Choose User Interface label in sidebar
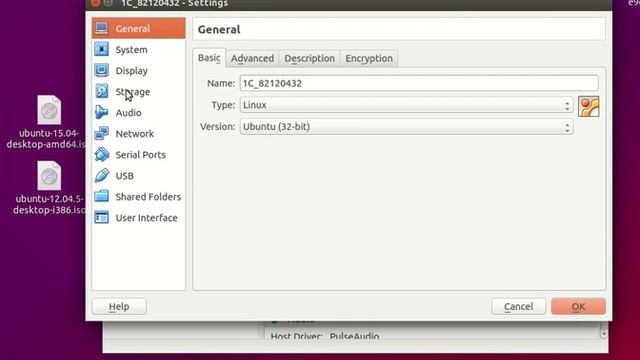Image resolution: width=640 pixels, height=360 pixels. [x=147, y=218]
